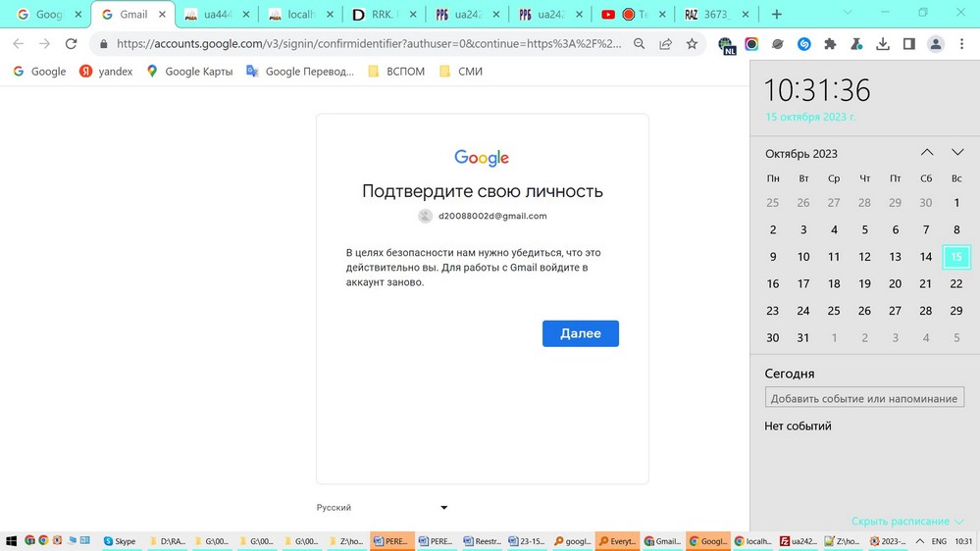Expand the СМИ bookmarks folder
Viewport: 980px width, 551px height.
click(461, 72)
